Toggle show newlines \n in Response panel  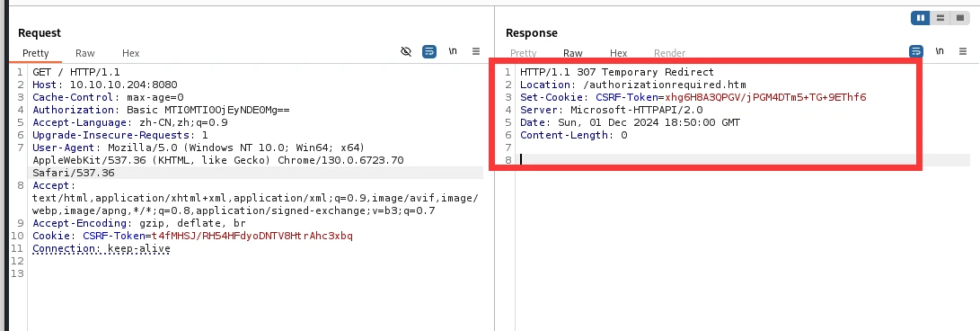click(x=940, y=51)
